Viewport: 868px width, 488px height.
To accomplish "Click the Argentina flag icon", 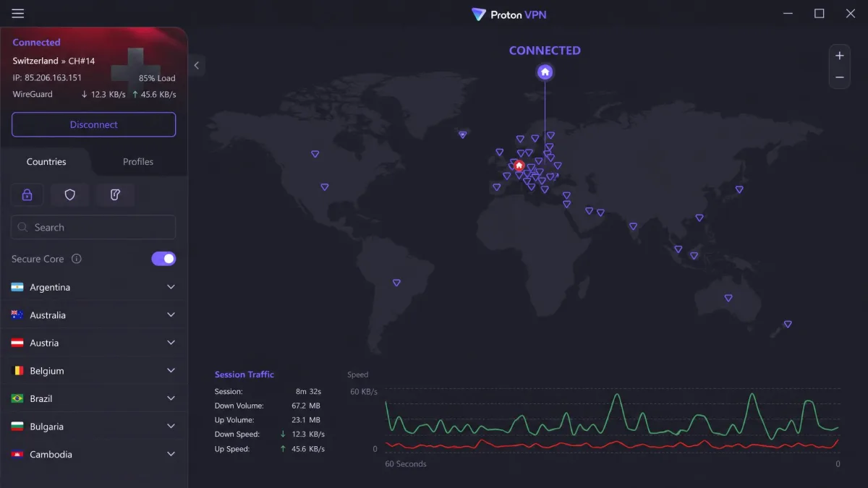I will (x=17, y=287).
